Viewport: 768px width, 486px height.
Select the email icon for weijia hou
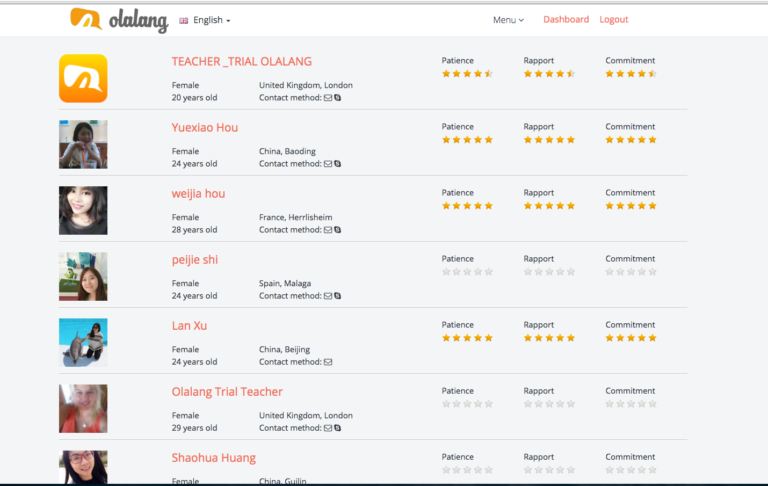pos(328,230)
